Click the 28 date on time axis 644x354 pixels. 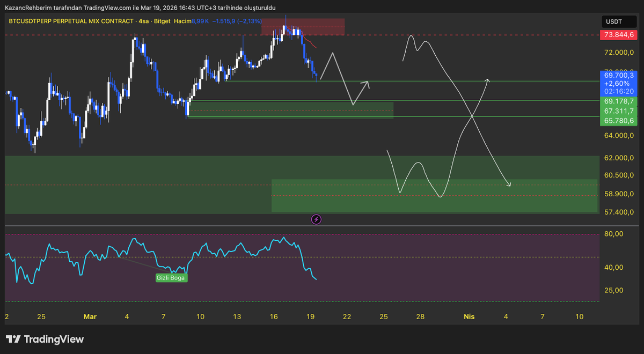point(420,317)
